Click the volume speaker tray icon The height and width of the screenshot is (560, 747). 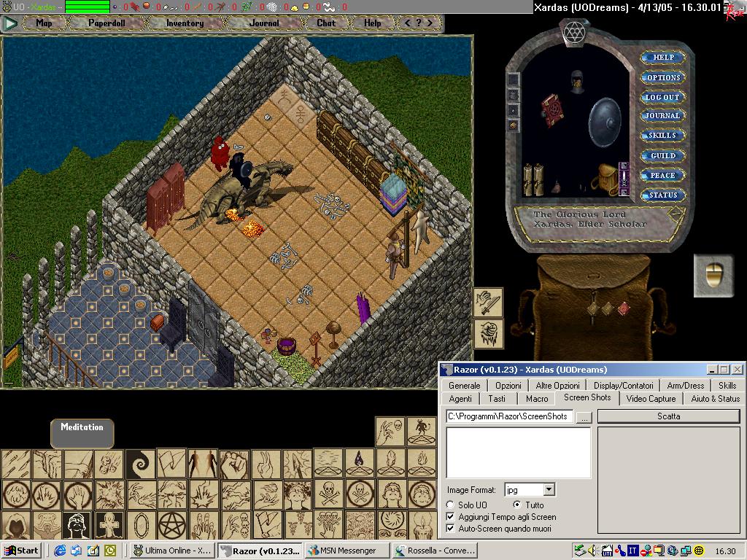tap(592, 551)
